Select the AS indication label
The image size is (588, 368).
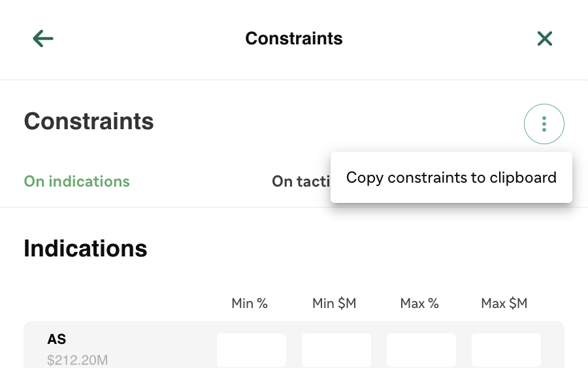57,339
